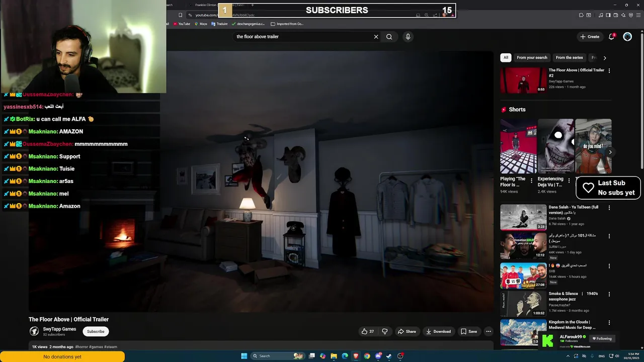Open a new browser tab
This screenshot has height=362, width=644.
[x=253, y=5]
